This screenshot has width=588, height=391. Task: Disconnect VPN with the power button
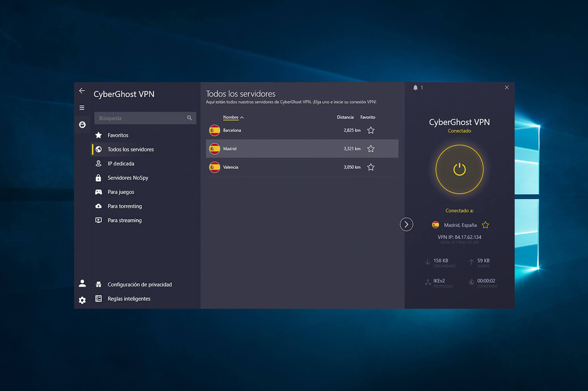(460, 169)
